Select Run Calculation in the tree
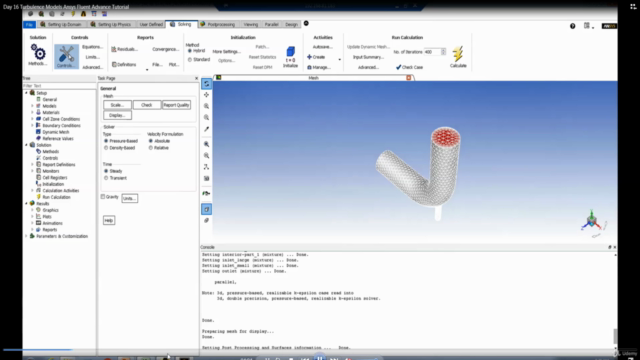The image size is (640, 360). (53, 197)
